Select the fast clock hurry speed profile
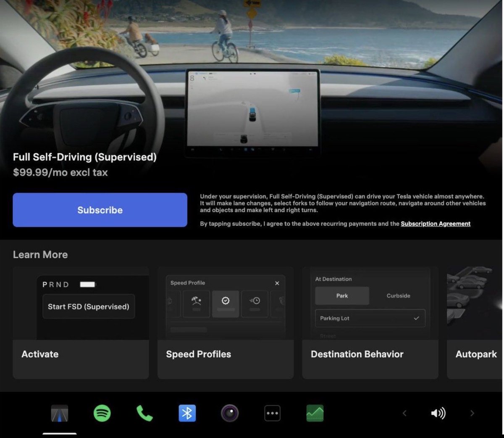The image size is (504, 438). pos(255,303)
